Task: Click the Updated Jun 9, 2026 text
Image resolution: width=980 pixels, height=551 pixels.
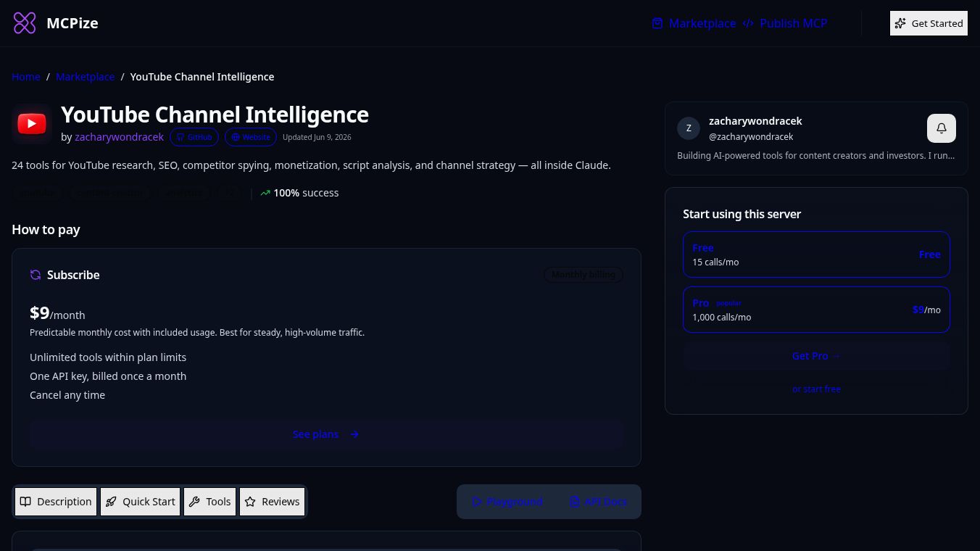Action: click(317, 137)
